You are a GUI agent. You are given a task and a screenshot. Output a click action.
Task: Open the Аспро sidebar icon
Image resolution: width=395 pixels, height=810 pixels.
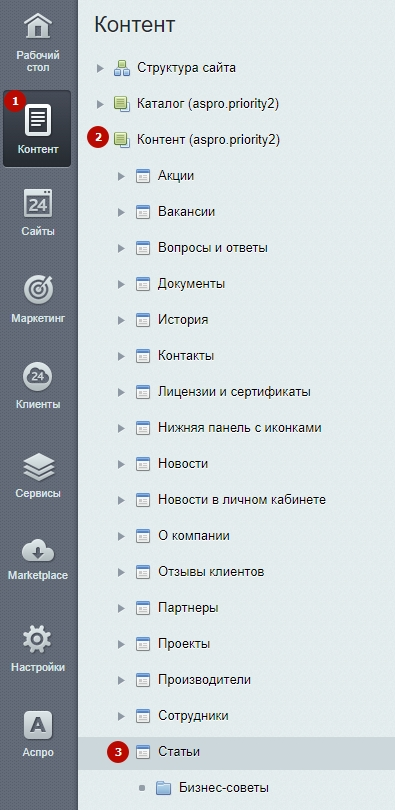(x=38, y=725)
